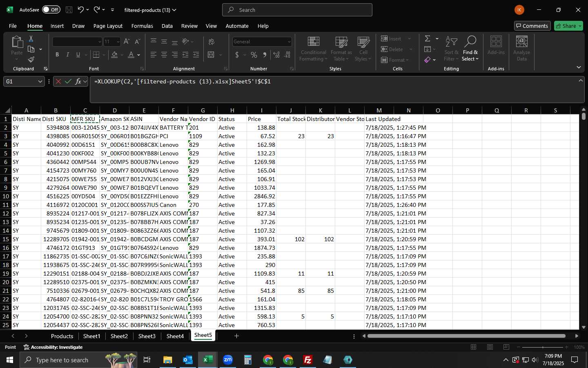This screenshot has height=368, width=588.
Task: Toggle Middle Align vertical alignment
Action: tap(164, 41)
